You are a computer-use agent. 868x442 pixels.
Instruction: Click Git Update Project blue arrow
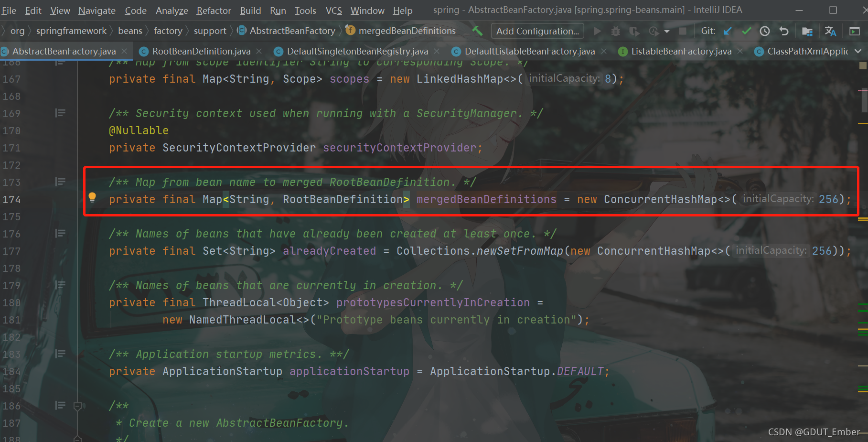pos(728,31)
